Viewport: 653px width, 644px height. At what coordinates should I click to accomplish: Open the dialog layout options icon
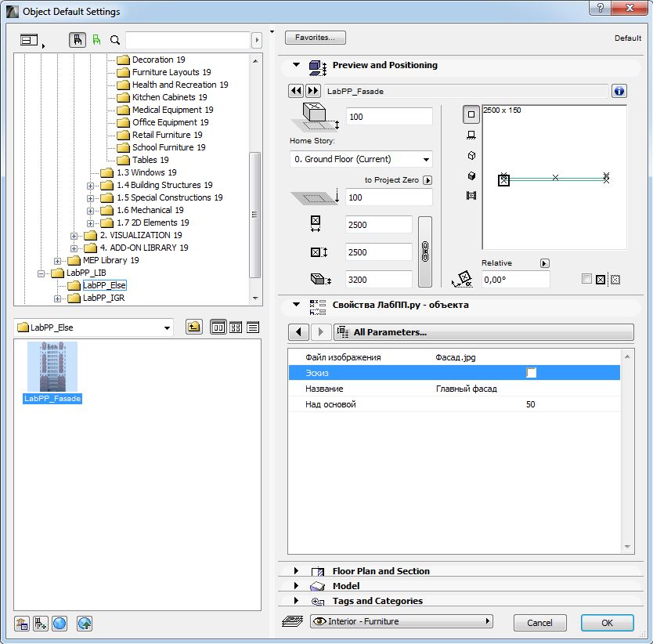[30, 40]
